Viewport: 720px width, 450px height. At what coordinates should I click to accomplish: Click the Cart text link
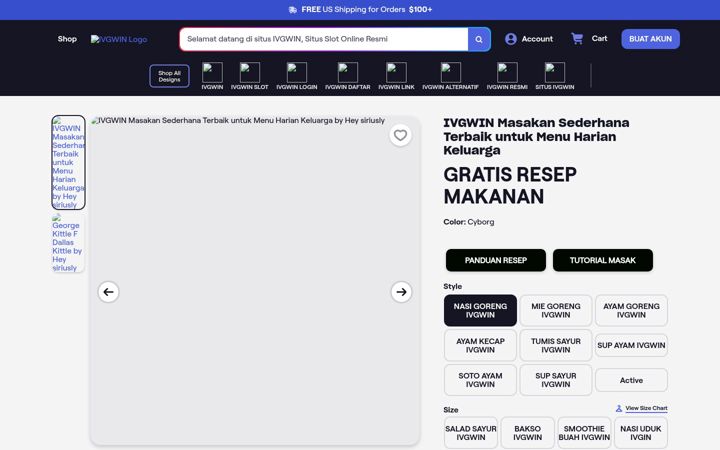[599, 39]
